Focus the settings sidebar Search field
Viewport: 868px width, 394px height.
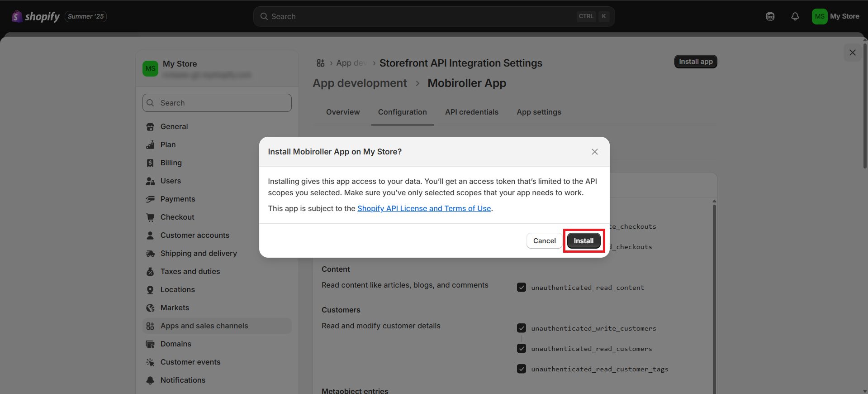[x=217, y=103]
